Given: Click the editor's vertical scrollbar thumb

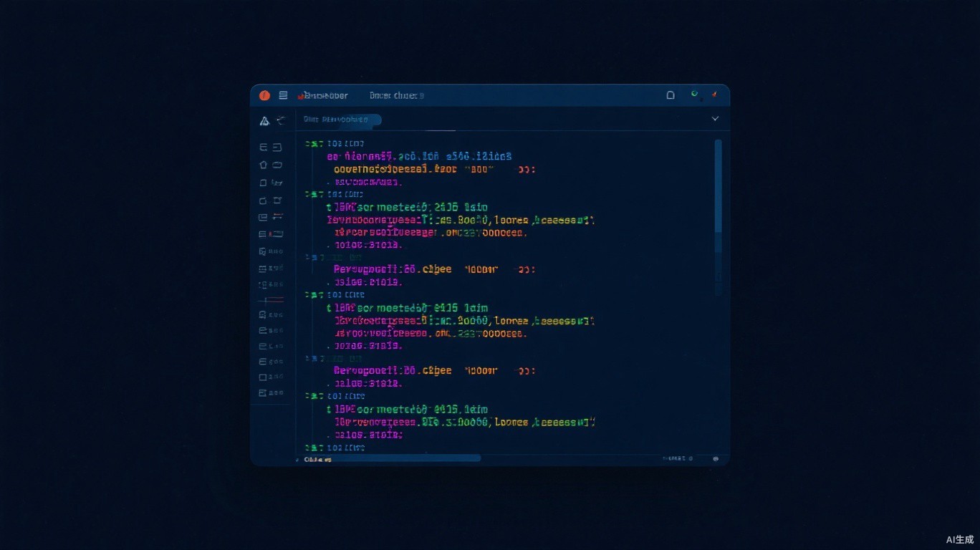Looking at the screenshot, I should 719,186.
